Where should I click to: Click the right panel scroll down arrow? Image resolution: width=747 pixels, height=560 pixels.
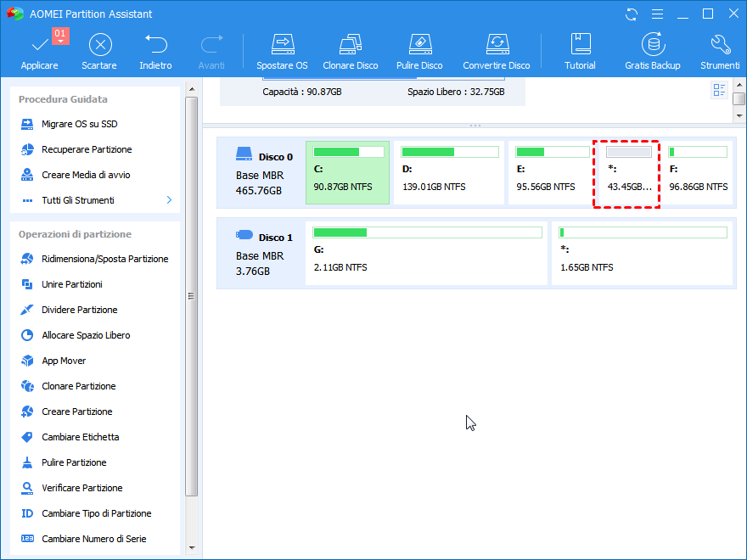click(x=739, y=115)
